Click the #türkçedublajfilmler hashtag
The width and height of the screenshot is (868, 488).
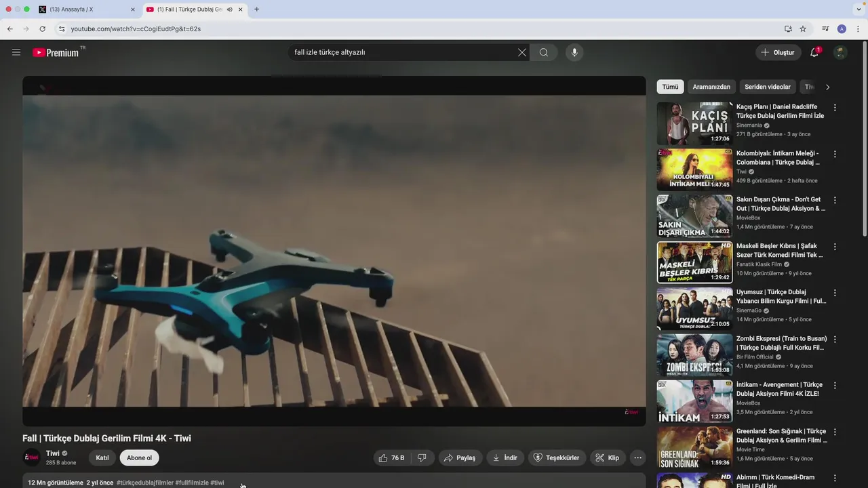pyautogui.click(x=145, y=483)
